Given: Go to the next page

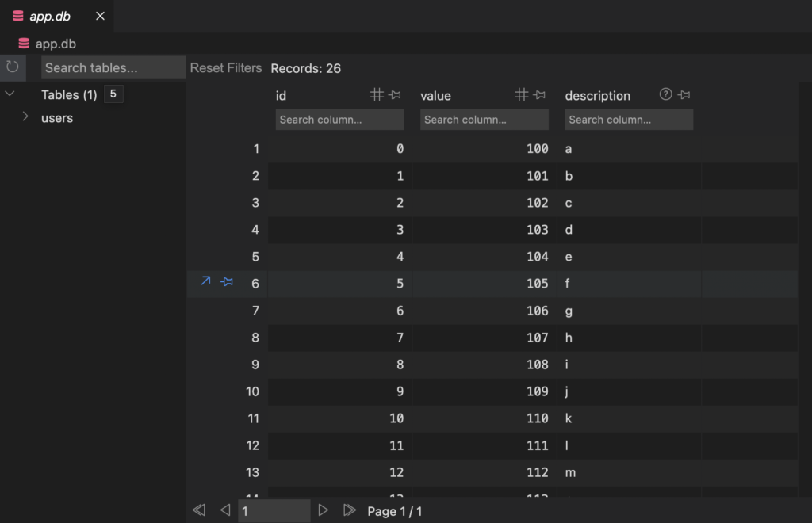Looking at the screenshot, I should point(323,510).
